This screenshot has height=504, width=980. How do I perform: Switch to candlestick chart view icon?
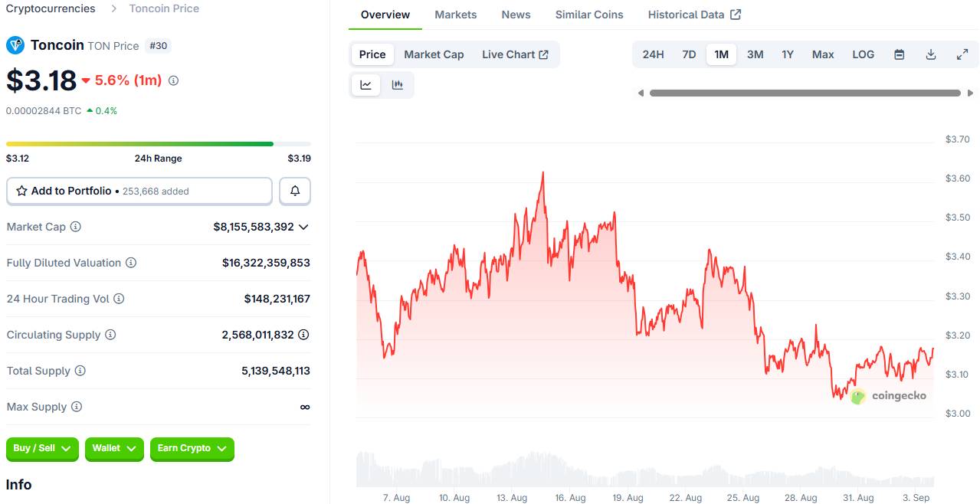click(x=397, y=85)
